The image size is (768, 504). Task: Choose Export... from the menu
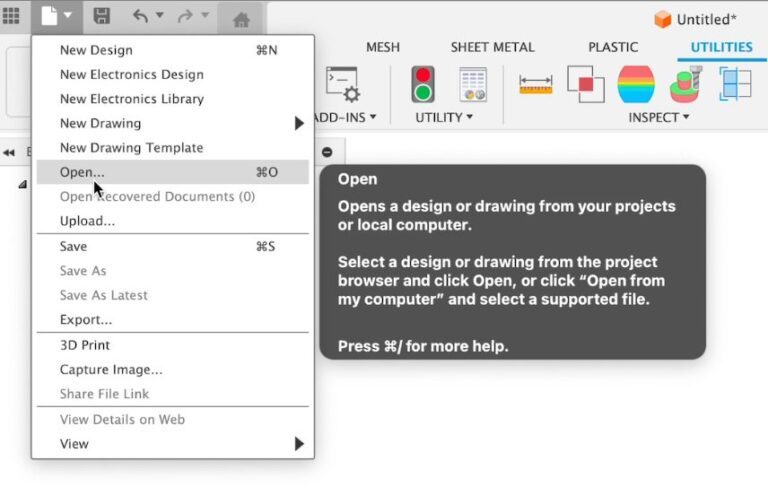172,320
